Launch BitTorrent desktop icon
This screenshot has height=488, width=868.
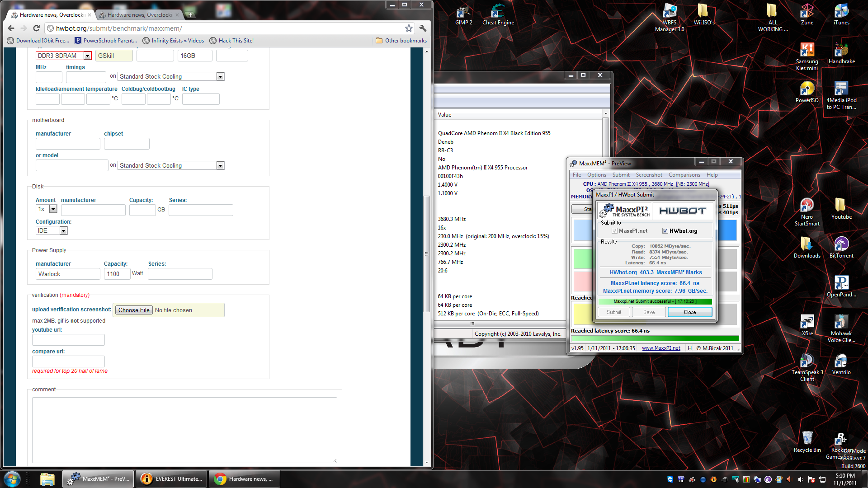click(841, 248)
